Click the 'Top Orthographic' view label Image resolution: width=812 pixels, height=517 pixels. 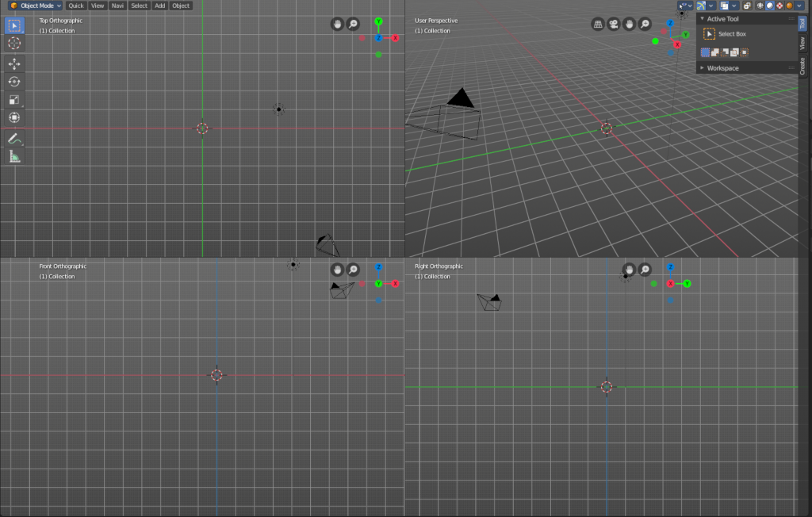[x=60, y=21]
